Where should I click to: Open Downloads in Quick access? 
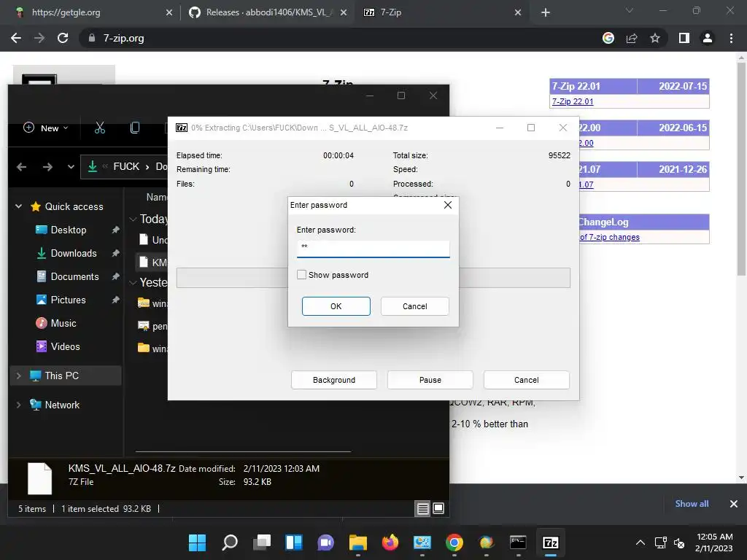coord(74,253)
